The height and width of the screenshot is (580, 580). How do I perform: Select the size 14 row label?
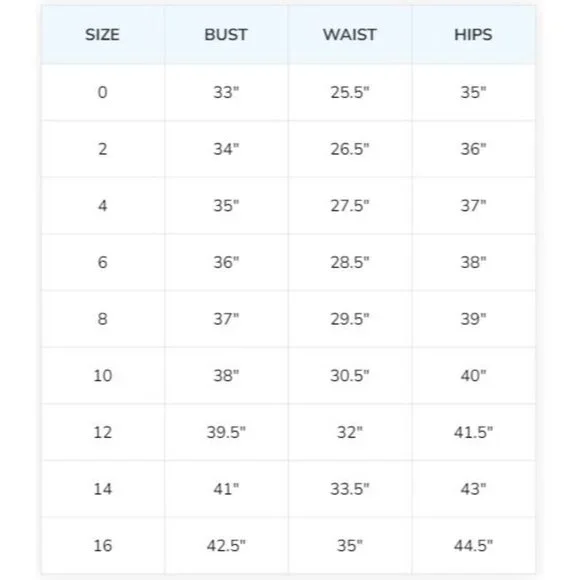point(102,489)
